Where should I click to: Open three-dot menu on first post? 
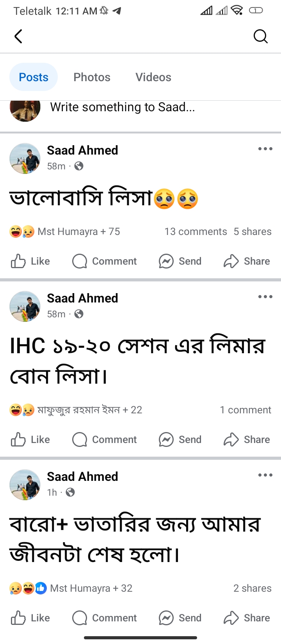point(265,149)
